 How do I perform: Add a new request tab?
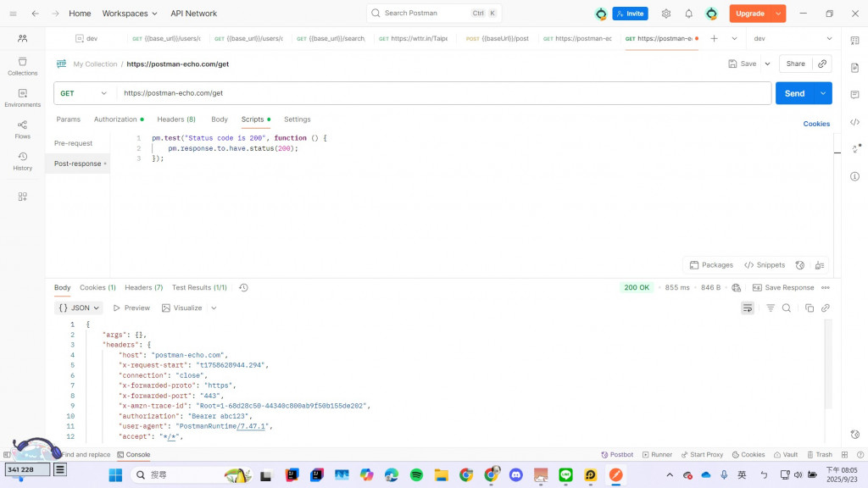[x=714, y=38]
